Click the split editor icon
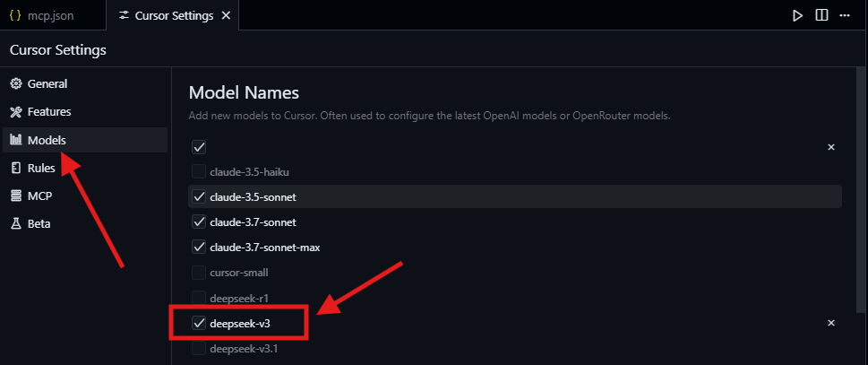Screen dimensions: 868x365 (x=821, y=15)
